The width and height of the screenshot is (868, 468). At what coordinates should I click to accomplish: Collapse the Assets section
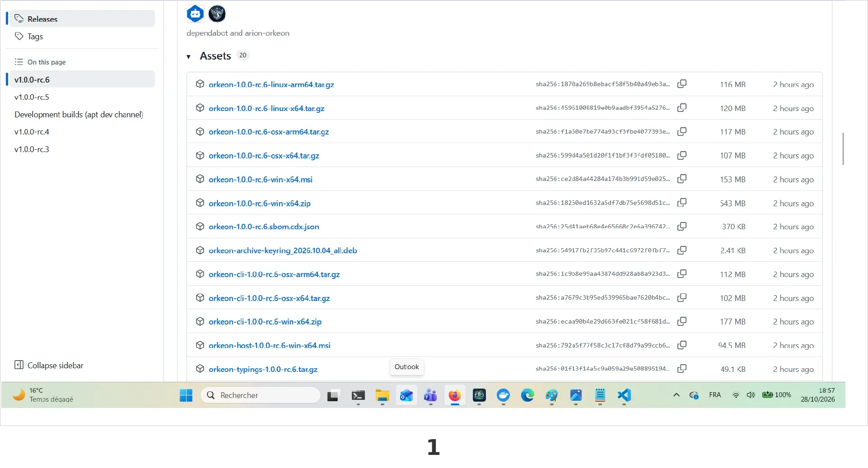coord(188,56)
